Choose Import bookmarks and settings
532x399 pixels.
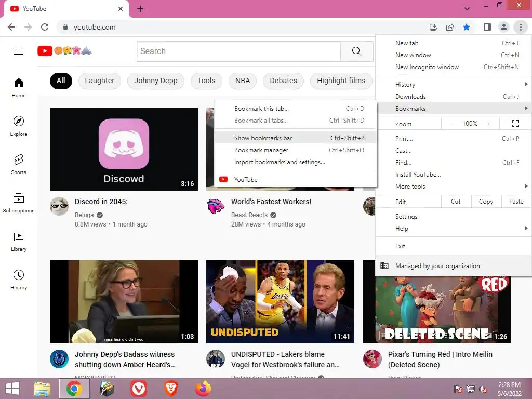pyautogui.click(x=296, y=162)
